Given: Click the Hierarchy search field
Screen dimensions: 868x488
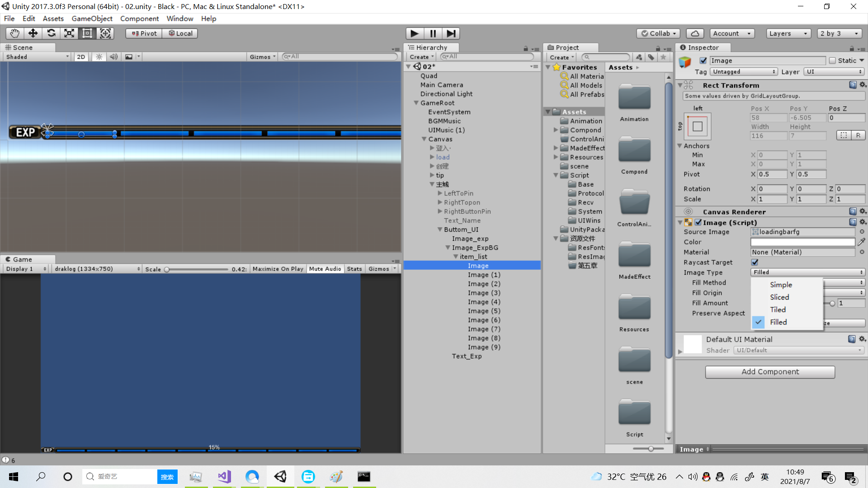Looking at the screenshot, I should (486, 56).
